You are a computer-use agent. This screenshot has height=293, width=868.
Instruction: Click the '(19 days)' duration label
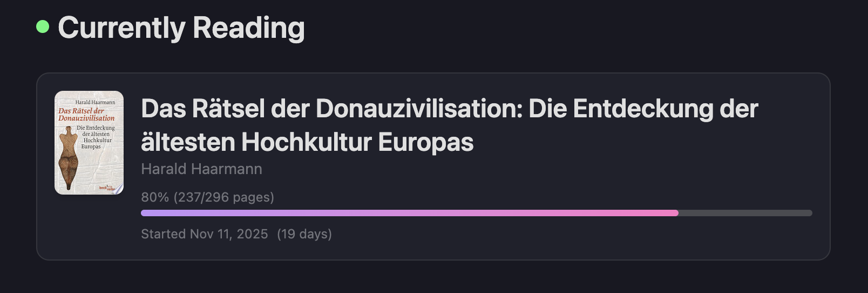pyautogui.click(x=304, y=234)
